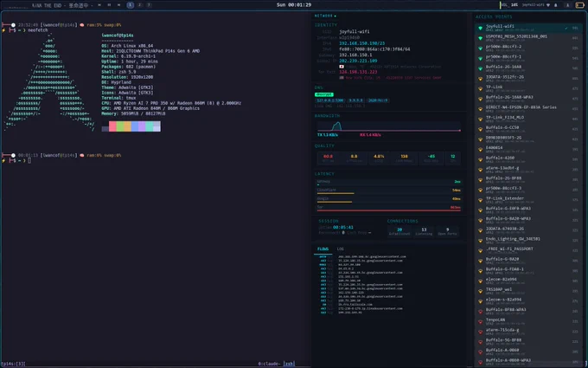This screenshot has height=368, width=588.
Task: Select the Buffalo-G-E0F0-WPA3 access point
Action: tap(528, 210)
